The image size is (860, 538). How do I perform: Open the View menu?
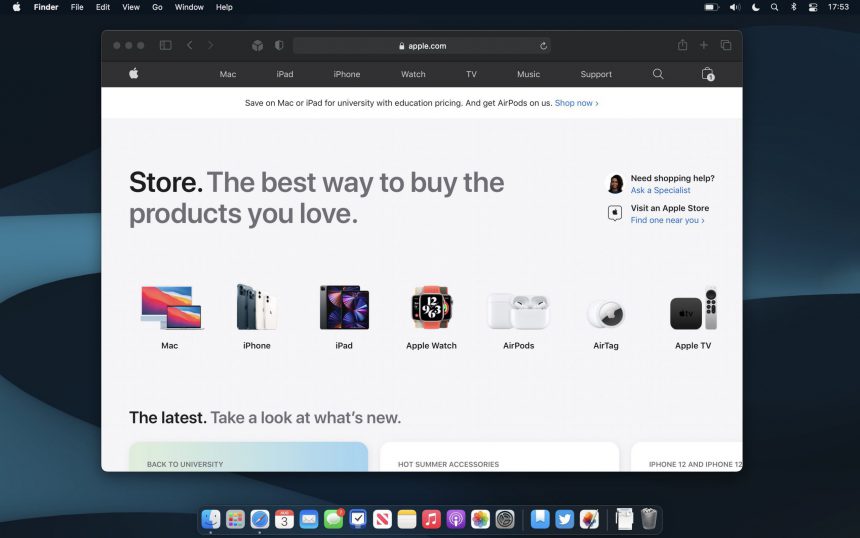[131, 7]
